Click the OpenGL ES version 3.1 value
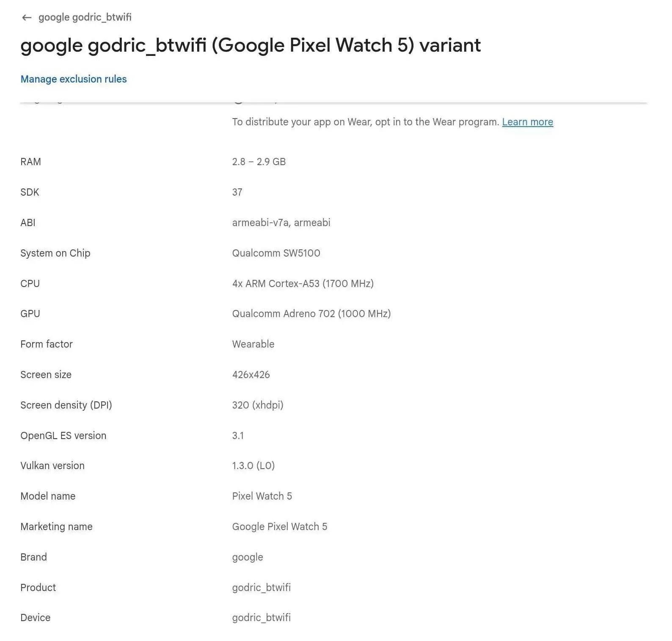 (237, 436)
